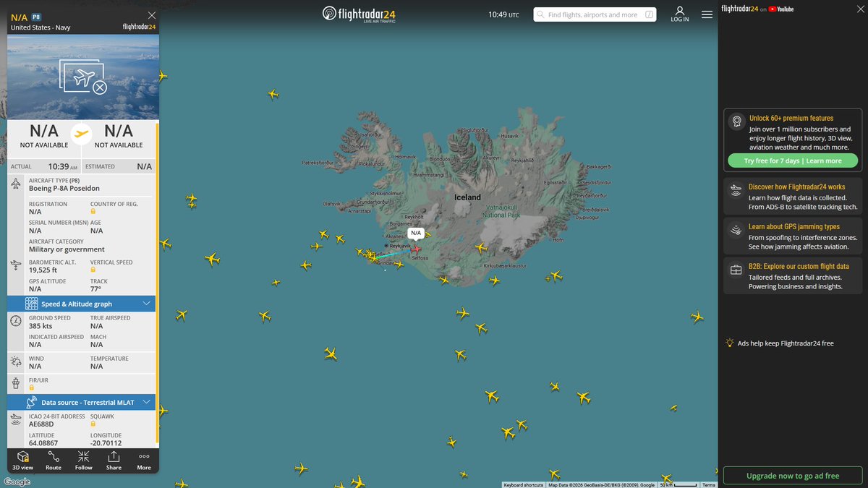Click the details panel yellow scrollbar

click(x=157, y=283)
